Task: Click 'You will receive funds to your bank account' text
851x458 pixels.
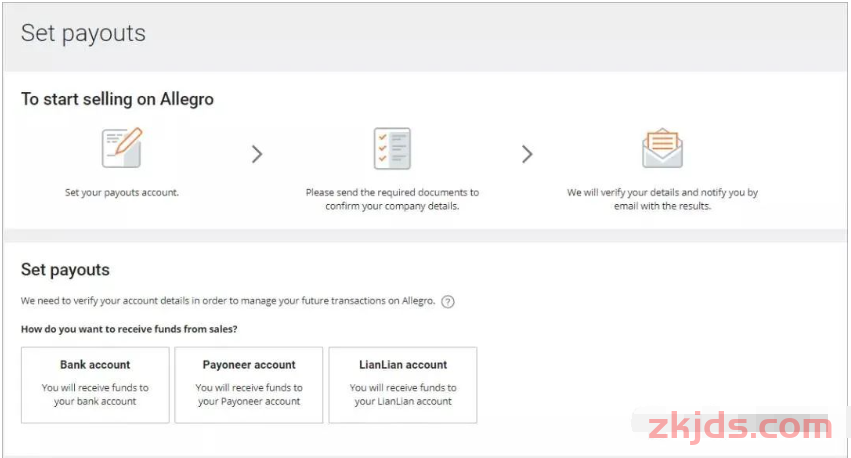Action: [95, 395]
